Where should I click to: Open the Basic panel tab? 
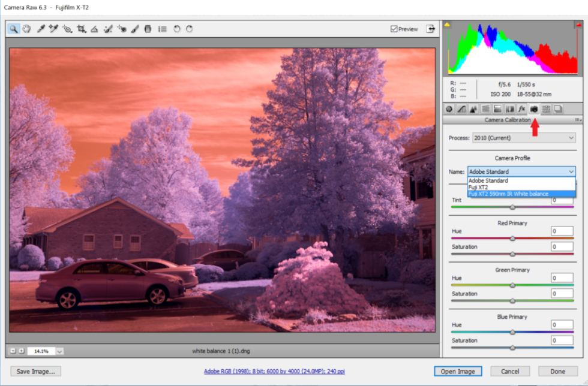click(x=449, y=109)
